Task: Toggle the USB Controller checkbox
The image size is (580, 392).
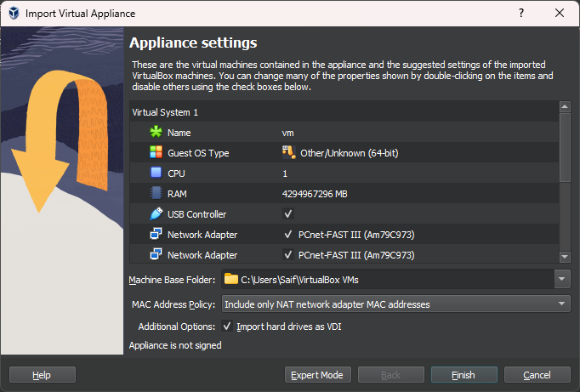Action: [x=288, y=213]
